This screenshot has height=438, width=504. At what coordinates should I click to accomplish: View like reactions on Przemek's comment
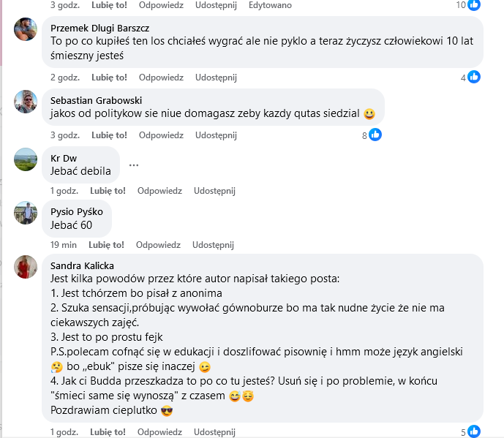[470, 77]
